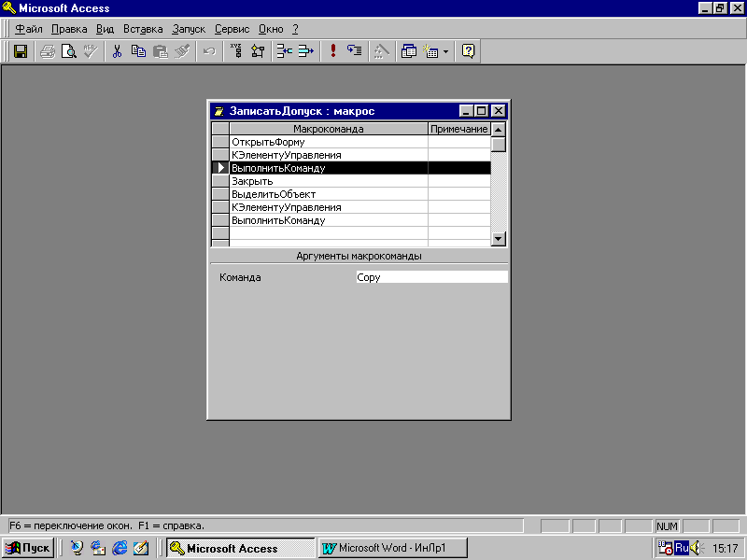This screenshot has width=747, height=560.
Task: Click the Print toolbar icon
Action: coord(48,51)
